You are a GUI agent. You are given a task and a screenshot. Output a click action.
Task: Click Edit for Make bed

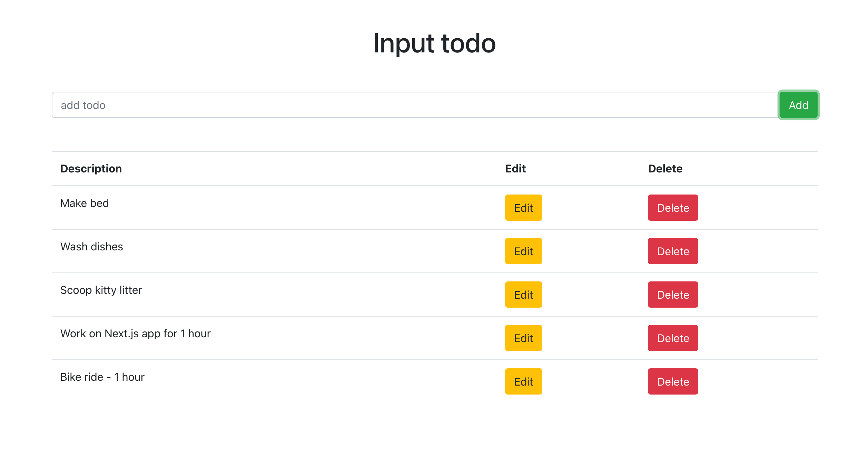[x=523, y=208]
